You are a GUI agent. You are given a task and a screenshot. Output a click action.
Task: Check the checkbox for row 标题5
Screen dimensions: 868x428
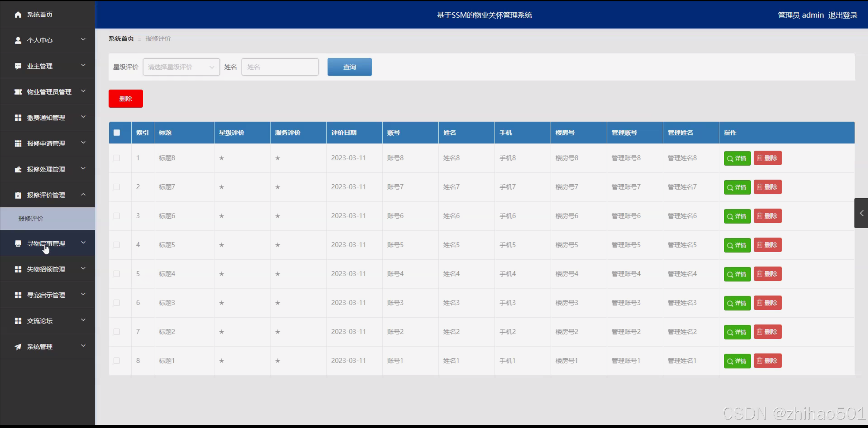click(x=117, y=245)
